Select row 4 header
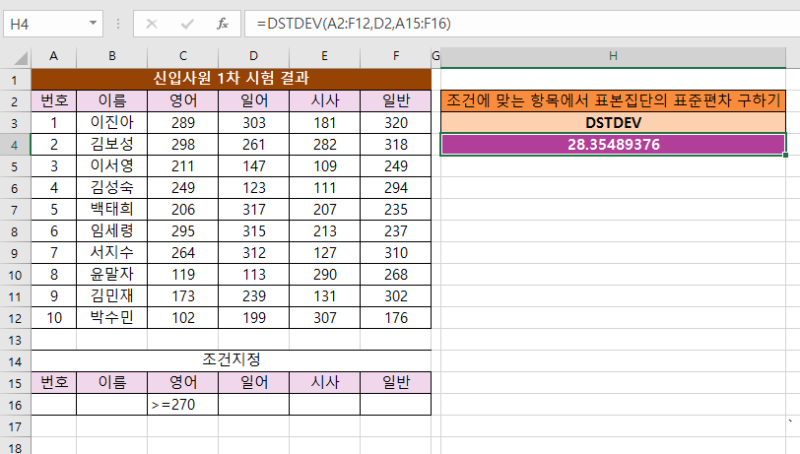The image size is (800, 454). point(15,145)
